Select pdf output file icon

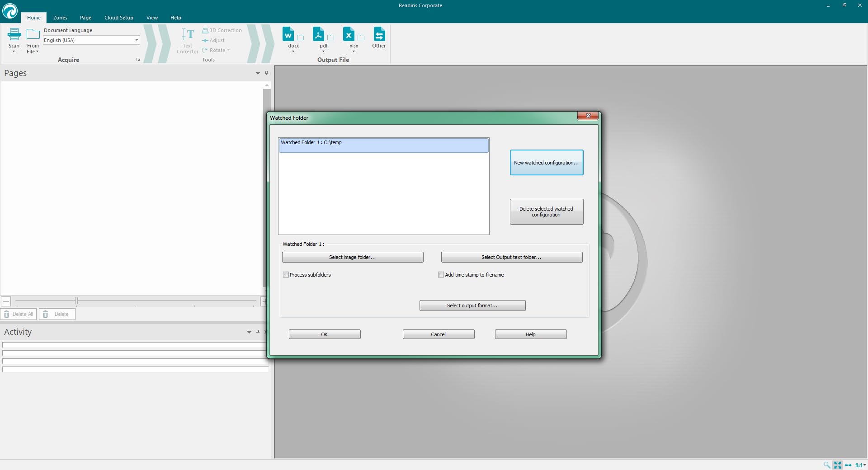coord(318,34)
